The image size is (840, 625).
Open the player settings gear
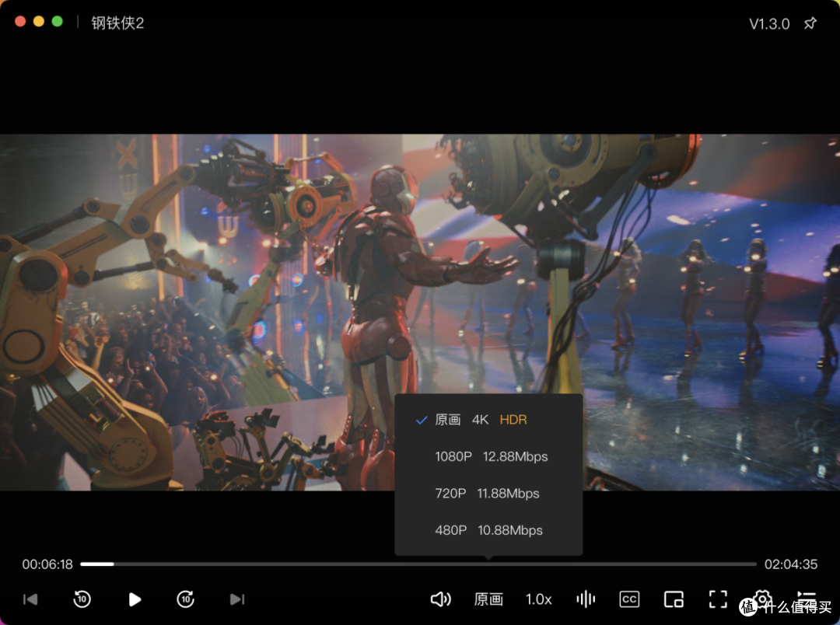pos(762,598)
